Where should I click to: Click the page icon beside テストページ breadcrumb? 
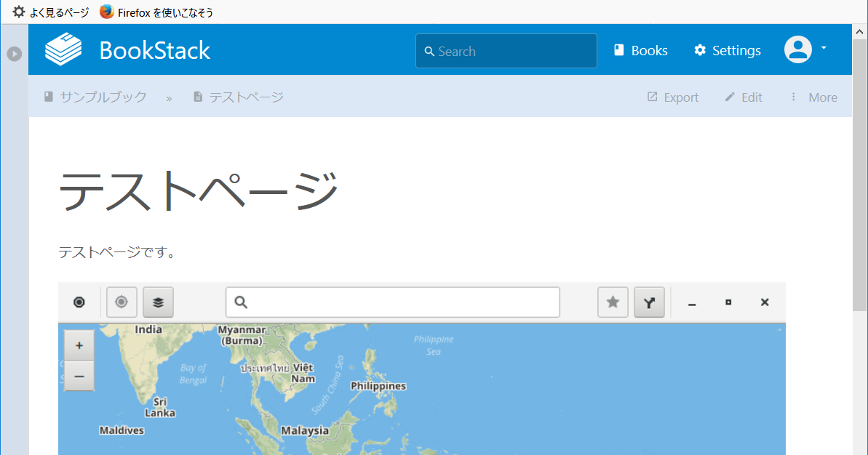tap(197, 96)
